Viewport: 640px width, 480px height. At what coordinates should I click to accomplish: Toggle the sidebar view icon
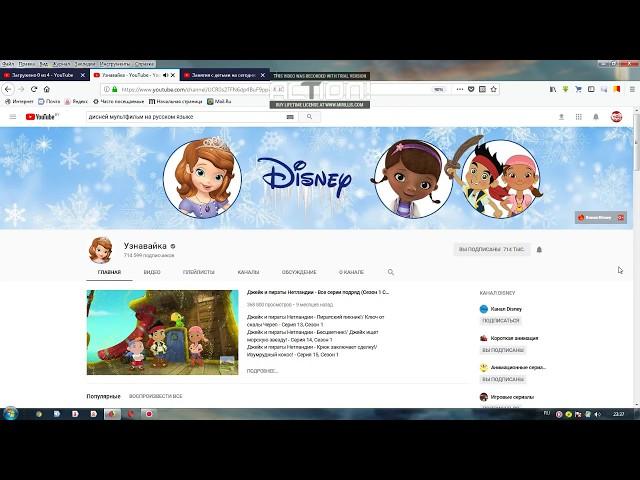point(591,89)
